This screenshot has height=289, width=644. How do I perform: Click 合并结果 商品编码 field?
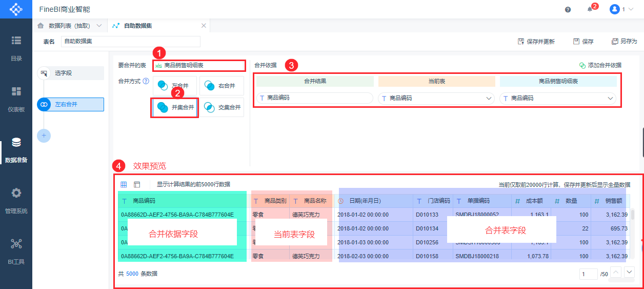[x=315, y=98]
